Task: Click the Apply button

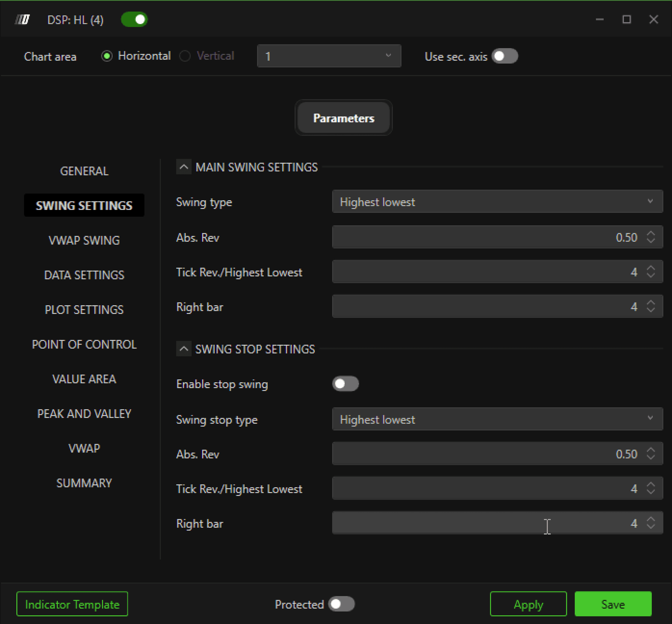Action: tap(528, 604)
